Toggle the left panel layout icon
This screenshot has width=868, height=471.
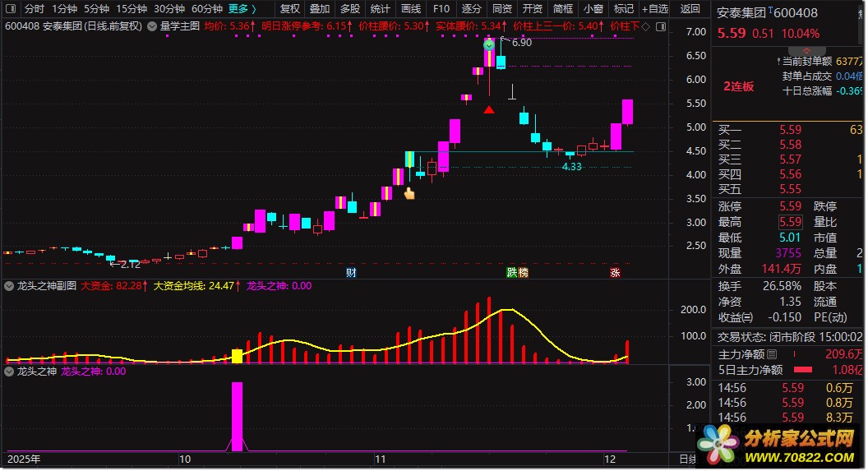tap(11, 9)
